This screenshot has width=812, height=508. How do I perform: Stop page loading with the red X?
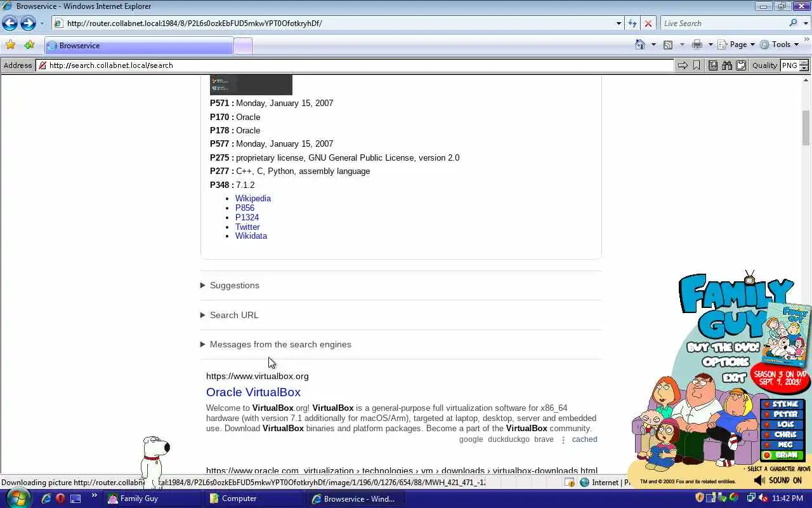(x=648, y=23)
